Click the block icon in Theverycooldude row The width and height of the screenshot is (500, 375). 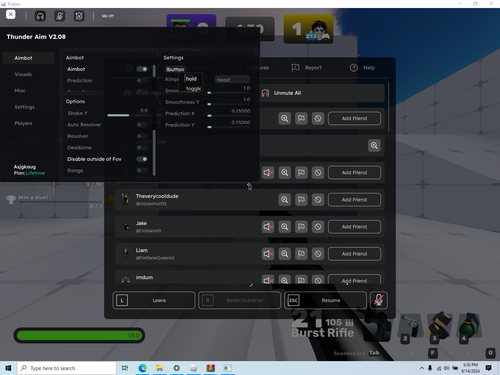click(318, 200)
